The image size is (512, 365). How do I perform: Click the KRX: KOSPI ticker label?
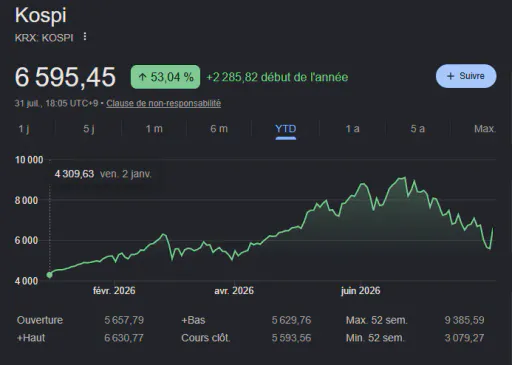point(44,38)
